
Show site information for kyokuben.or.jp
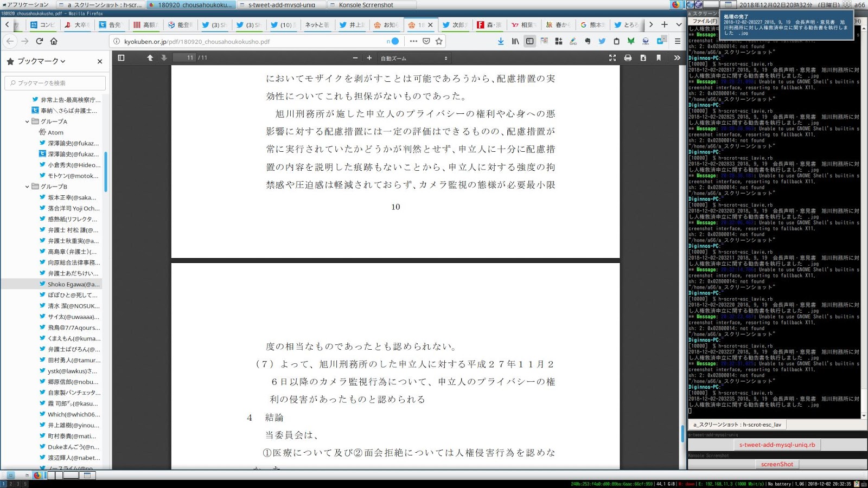[x=116, y=41]
